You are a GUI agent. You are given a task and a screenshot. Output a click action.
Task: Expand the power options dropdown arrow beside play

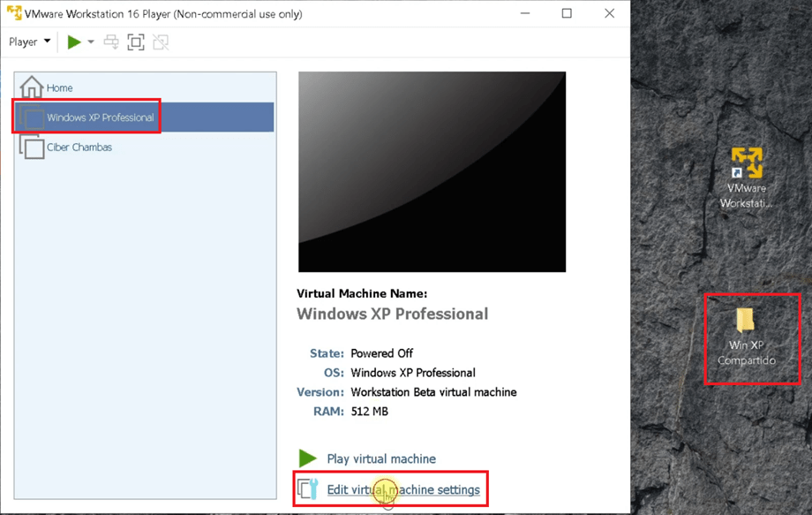pos(91,42)
